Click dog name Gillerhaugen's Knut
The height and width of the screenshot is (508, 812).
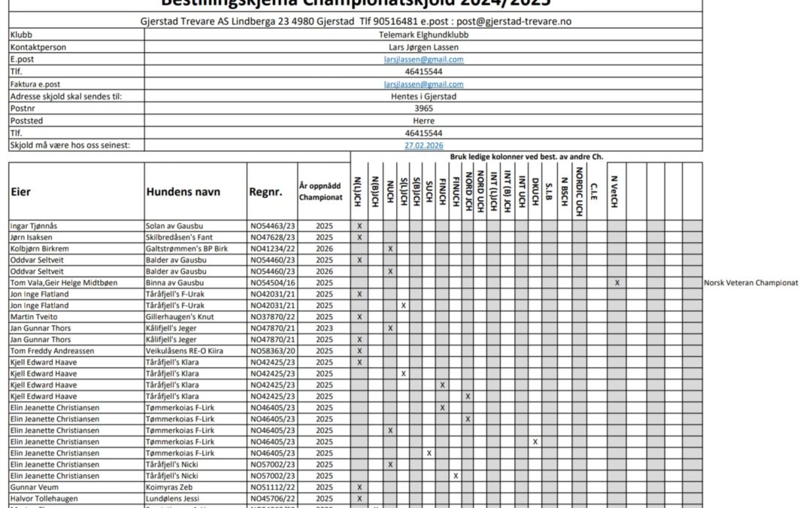180,317
